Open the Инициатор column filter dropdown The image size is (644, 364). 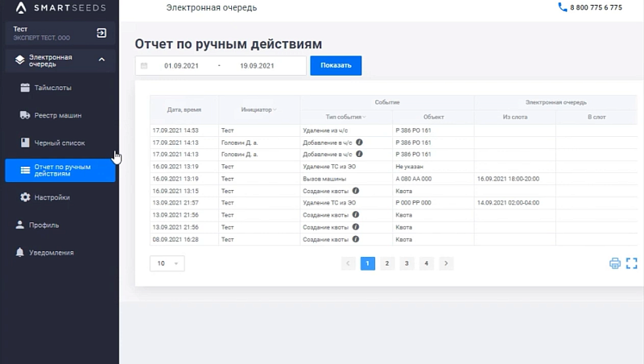pos(275,110)
